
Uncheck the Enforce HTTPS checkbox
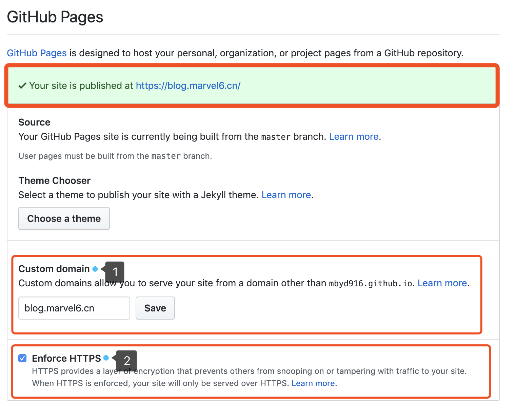click(22, 358)
